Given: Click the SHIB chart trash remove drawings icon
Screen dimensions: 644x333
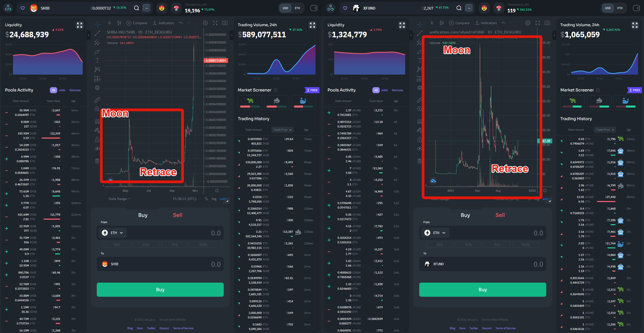Looking at the screenshot, I should [97, 161].
